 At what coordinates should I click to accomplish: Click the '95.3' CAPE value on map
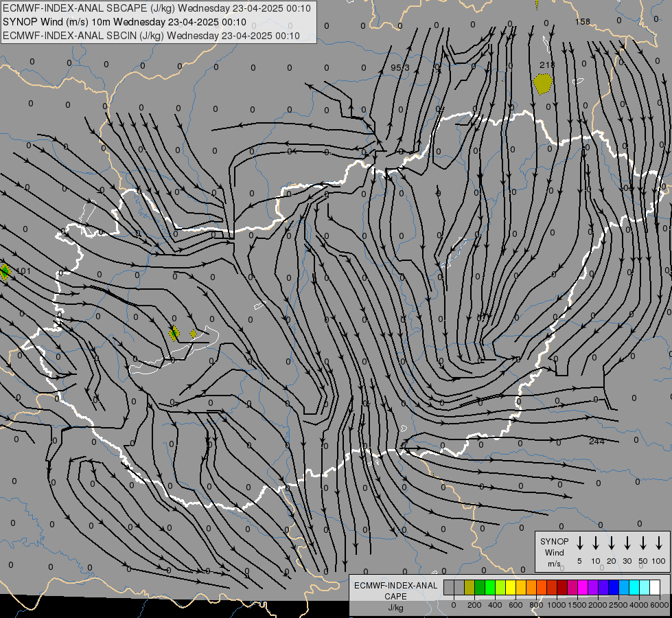point(400,68)
